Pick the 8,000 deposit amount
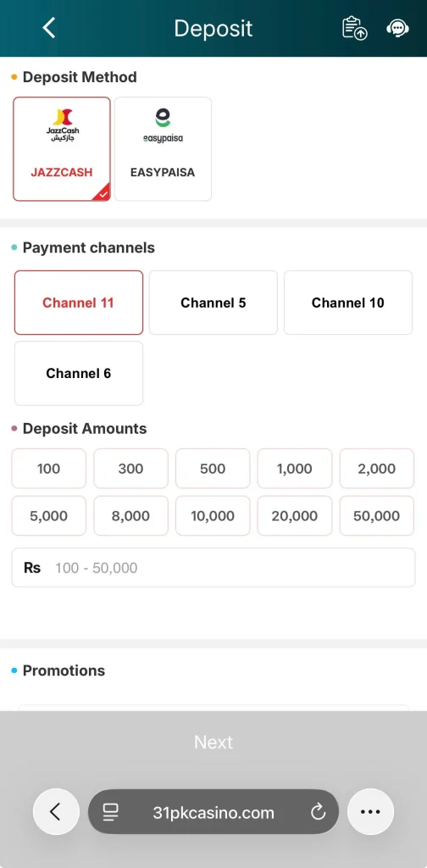Image resolution: width=427 pixels, height=868 pixels. point(130,516)
